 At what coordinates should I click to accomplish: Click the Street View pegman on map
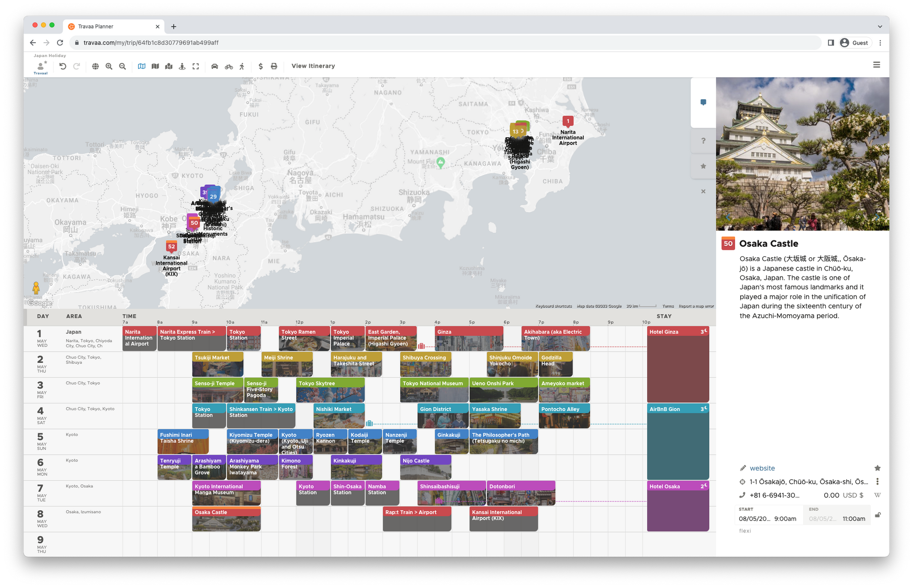[36, 288]
